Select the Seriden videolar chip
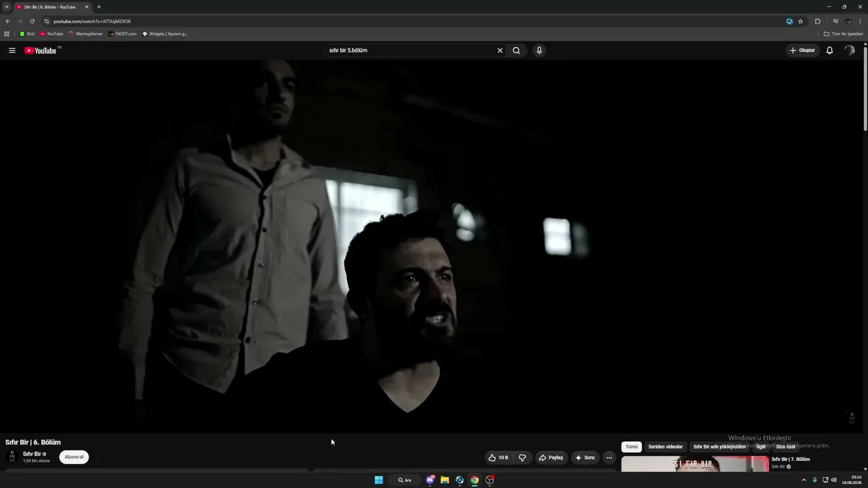The width and height of the screenshot is (868, 488). click(x=665, y=447)
